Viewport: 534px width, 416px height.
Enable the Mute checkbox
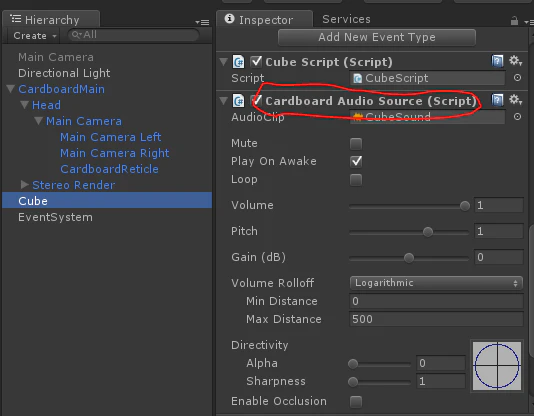click(x=356, y=144)
